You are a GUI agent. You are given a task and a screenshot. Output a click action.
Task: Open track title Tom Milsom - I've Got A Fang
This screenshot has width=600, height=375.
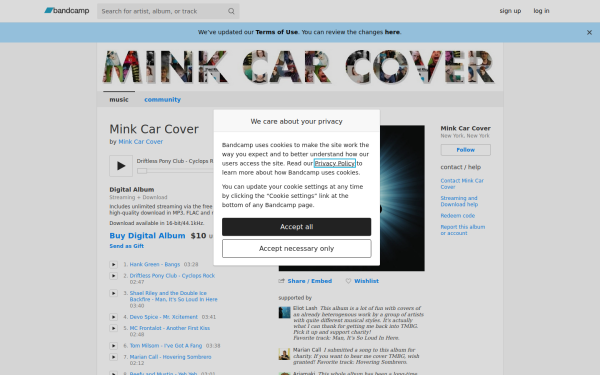[166, 346]
